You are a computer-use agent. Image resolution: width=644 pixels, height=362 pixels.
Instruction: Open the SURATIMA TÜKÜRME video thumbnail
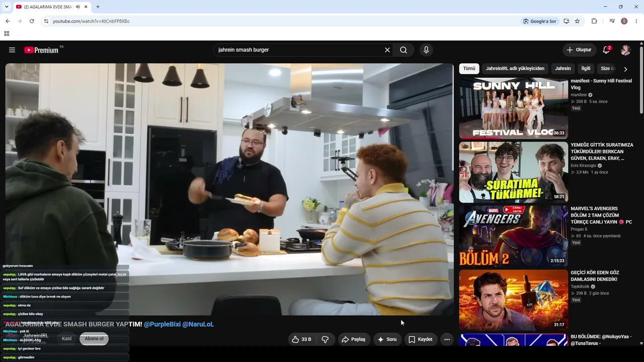[x=514, y=172]
